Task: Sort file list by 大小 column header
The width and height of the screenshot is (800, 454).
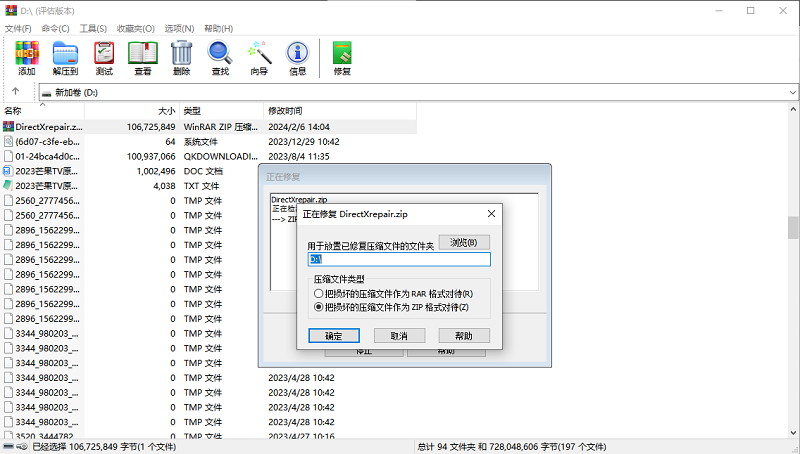Action: click(165, 110)
